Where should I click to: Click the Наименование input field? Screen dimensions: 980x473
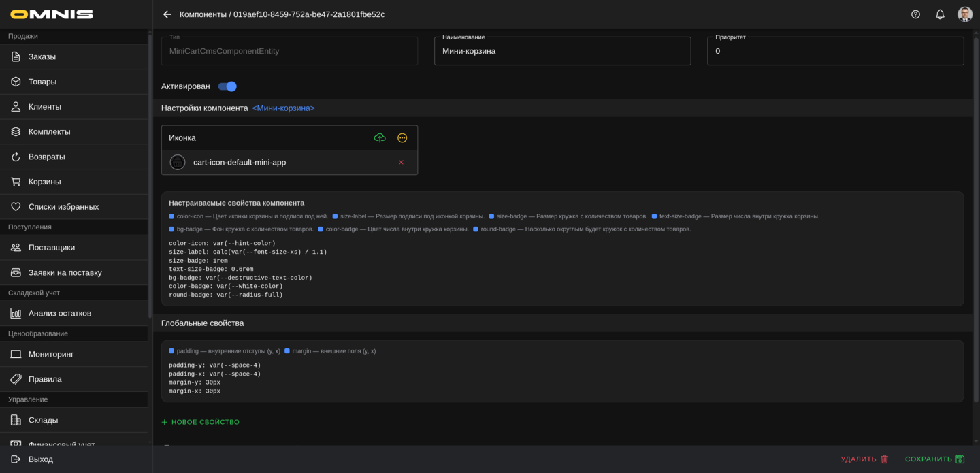[x=562, y=51]
